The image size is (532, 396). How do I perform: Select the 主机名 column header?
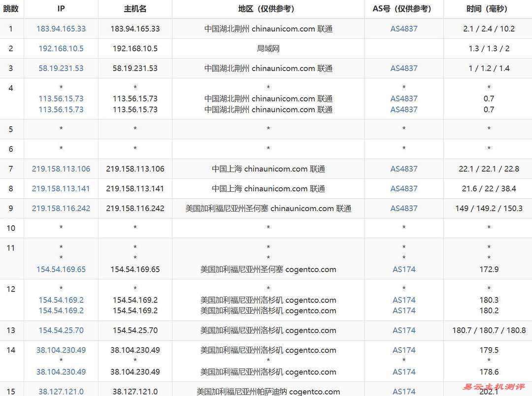135,8
